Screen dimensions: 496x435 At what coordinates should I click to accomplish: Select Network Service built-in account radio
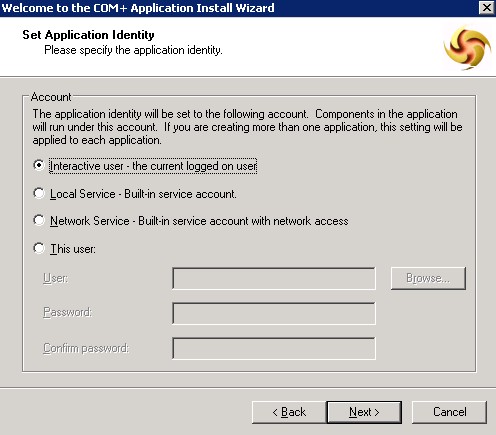[x=39, y=220]
